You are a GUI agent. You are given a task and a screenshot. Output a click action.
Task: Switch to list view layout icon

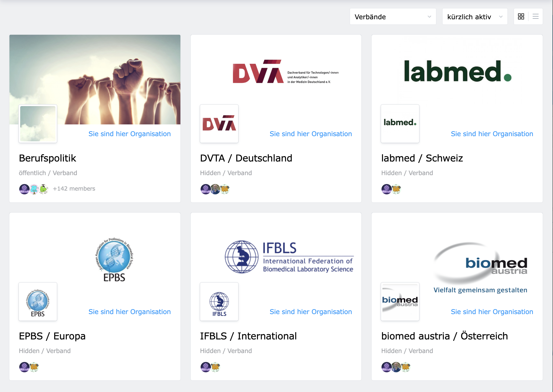pos(535,16)
